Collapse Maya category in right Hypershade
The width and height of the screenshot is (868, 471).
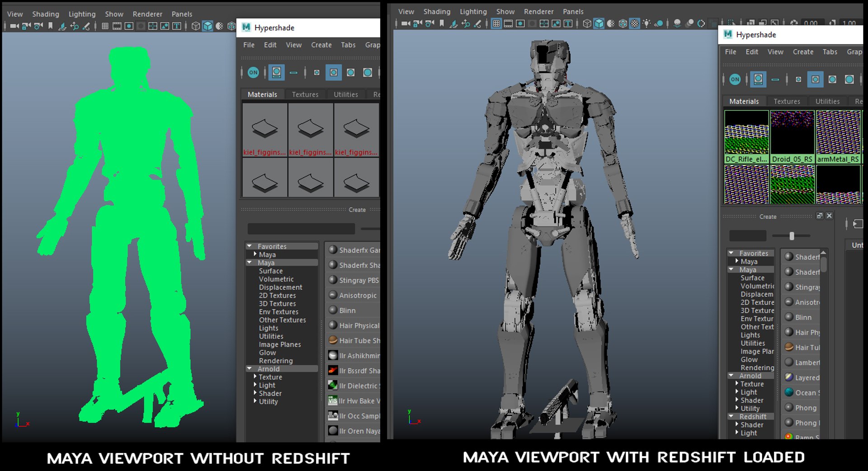tap(731, 269)
